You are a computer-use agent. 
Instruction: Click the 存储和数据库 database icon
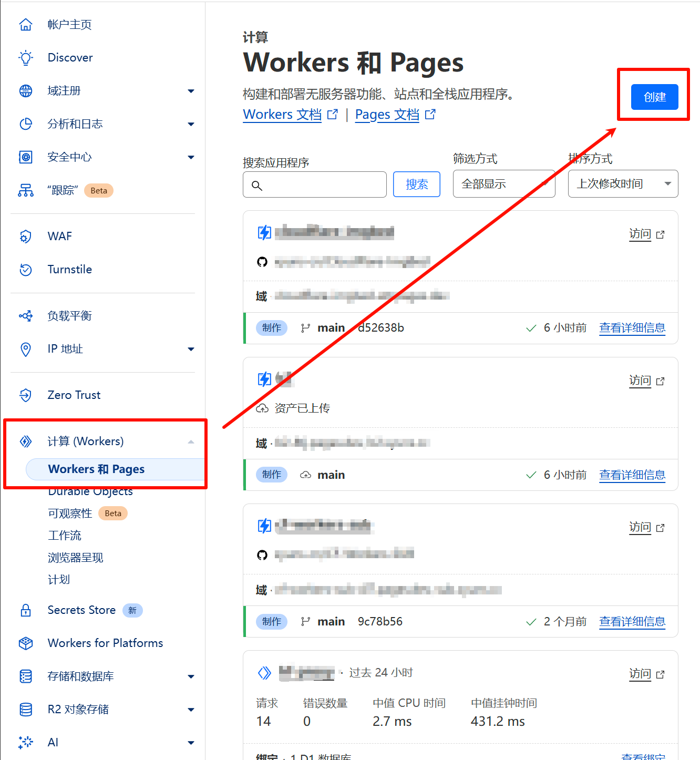25,676
